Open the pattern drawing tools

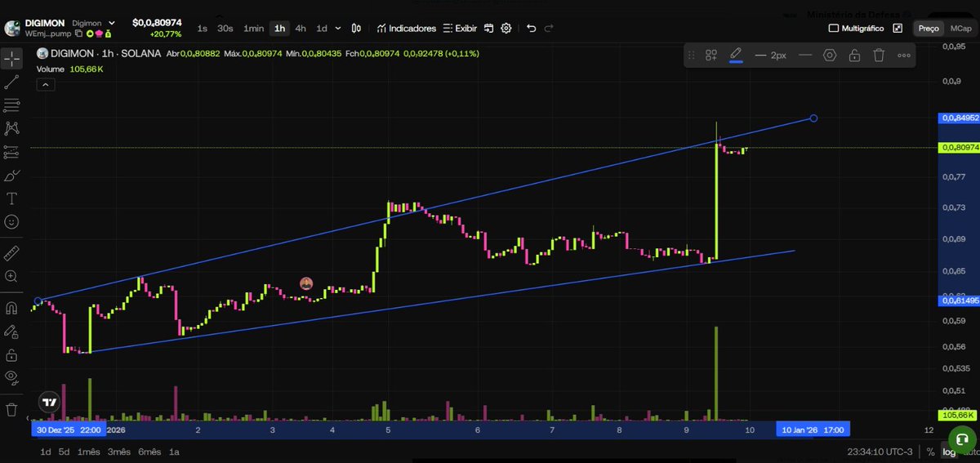(11, 128)
